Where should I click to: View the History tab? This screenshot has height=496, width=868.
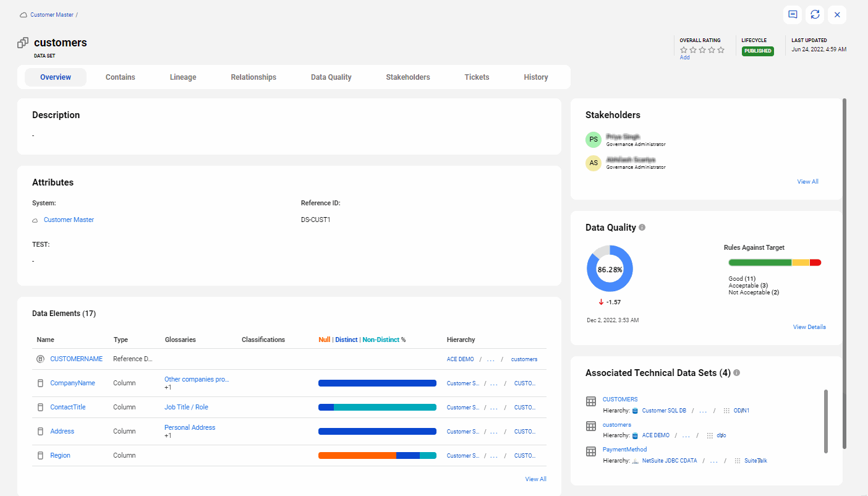point(536,77)
